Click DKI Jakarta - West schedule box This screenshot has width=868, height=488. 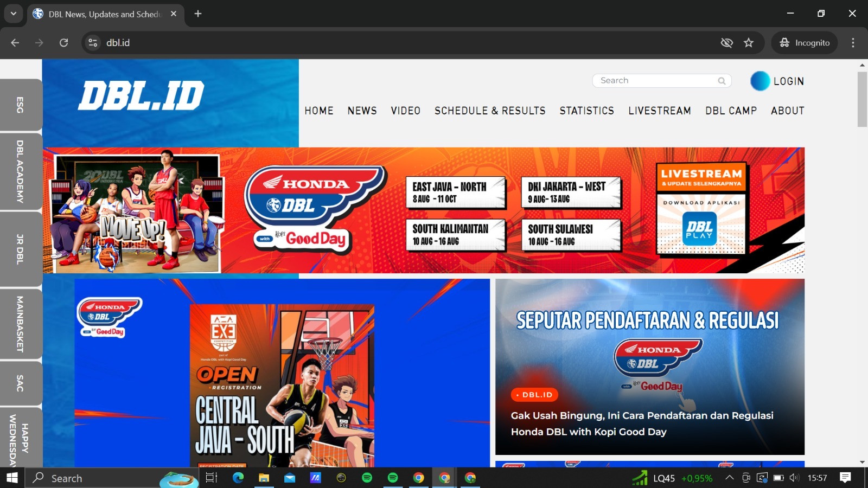click(x=571, y=192)
